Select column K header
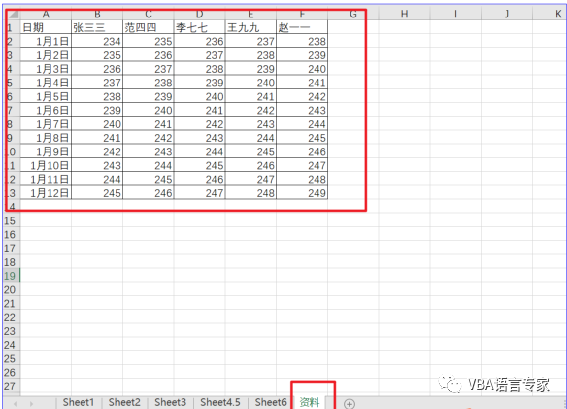Image resolution: width=567 pixels, height=409 pixels. tap(558, 14)
